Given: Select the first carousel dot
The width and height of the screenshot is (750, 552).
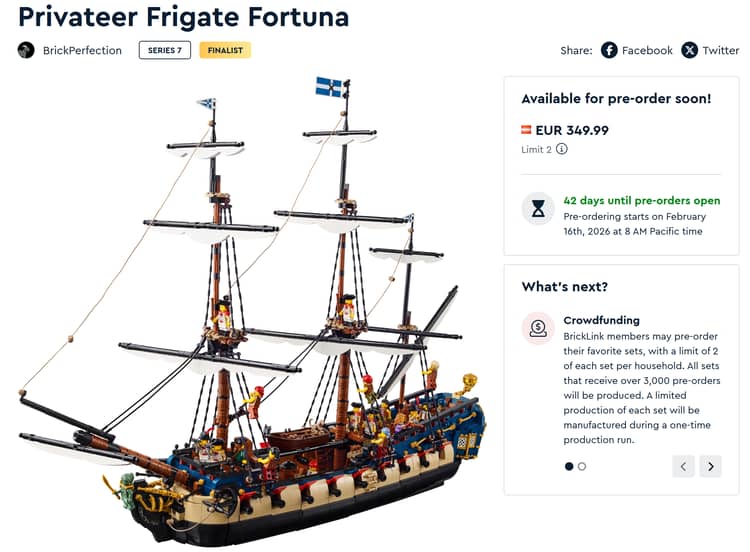Looking at the screenshot, I should 569,466.
